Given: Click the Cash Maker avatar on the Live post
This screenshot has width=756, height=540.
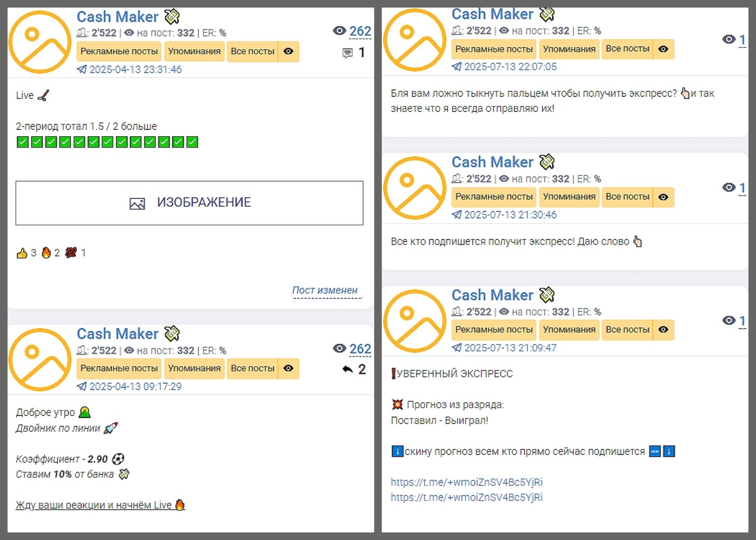Looking at the screenshot, I should pos(40,42).
